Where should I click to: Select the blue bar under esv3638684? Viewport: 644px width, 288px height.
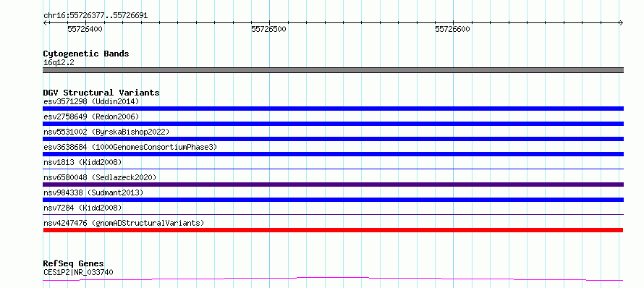point(333,154)
